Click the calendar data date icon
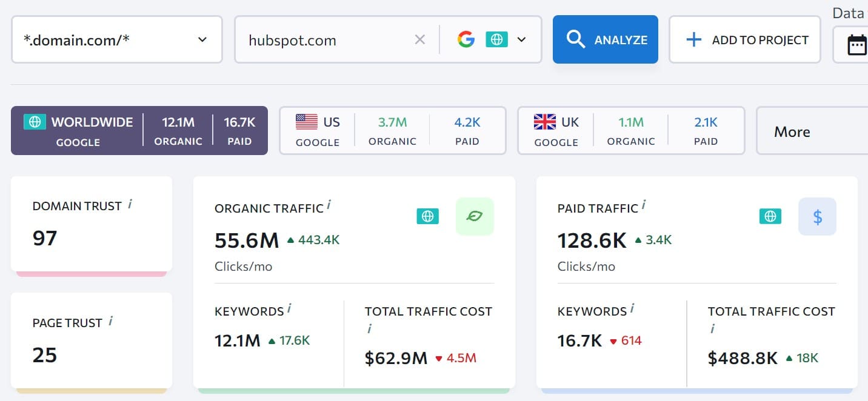868x401 pixels. [x=856, y=45]
